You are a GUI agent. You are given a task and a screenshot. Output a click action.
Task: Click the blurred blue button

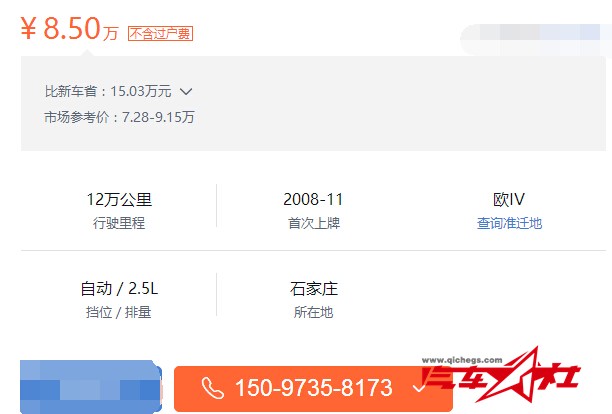[91, 386]
